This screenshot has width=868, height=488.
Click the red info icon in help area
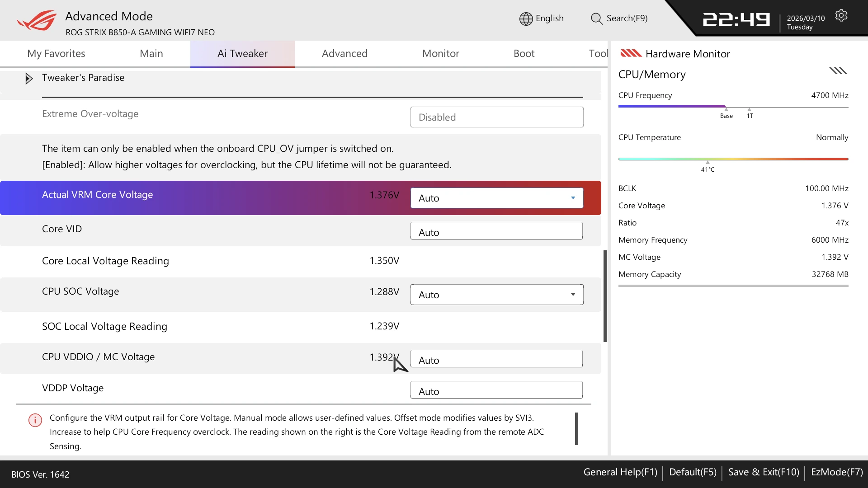[35, 420]
